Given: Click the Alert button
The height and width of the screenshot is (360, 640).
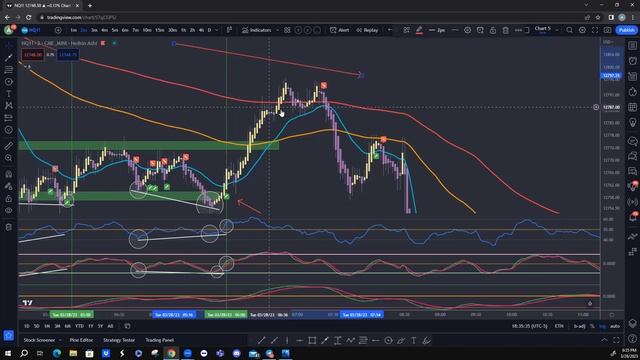Looking at the screenshot, I should tap(340, 30).
